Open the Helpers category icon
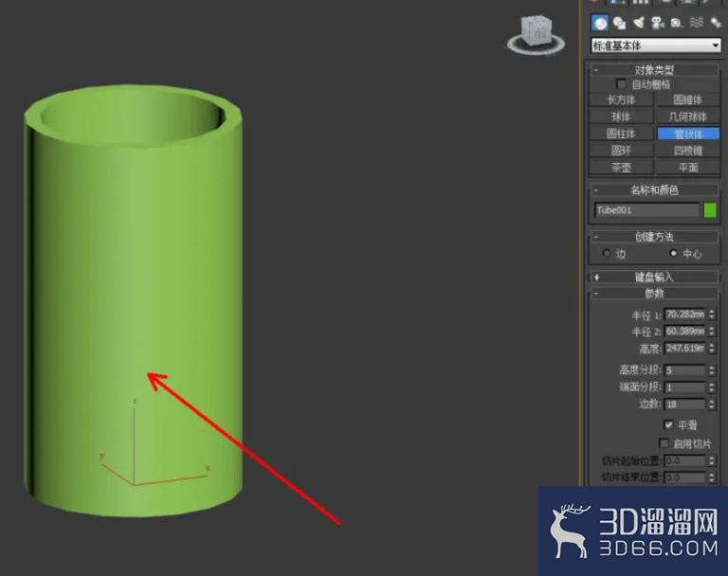The image size is (728, 576). tap(677, 23)
